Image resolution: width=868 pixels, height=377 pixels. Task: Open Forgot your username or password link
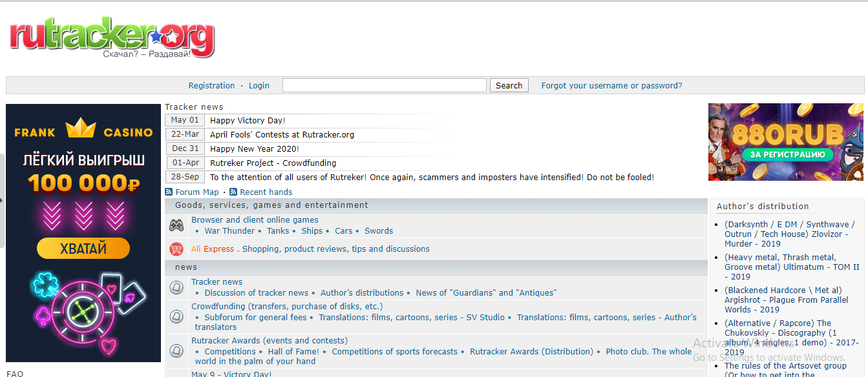(x=611, y=85)
